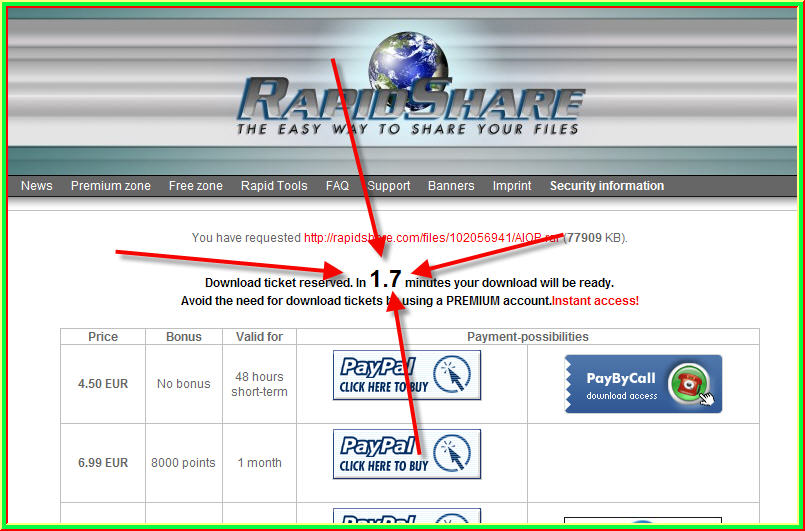
Task: Click the '1.7' minutes countdown value
Action: coord(385,279)
